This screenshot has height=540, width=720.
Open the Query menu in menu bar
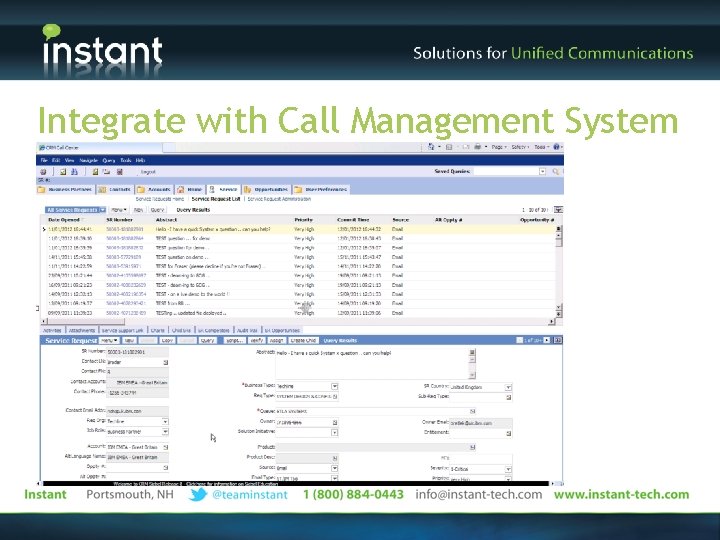click(x=109, y=160)
